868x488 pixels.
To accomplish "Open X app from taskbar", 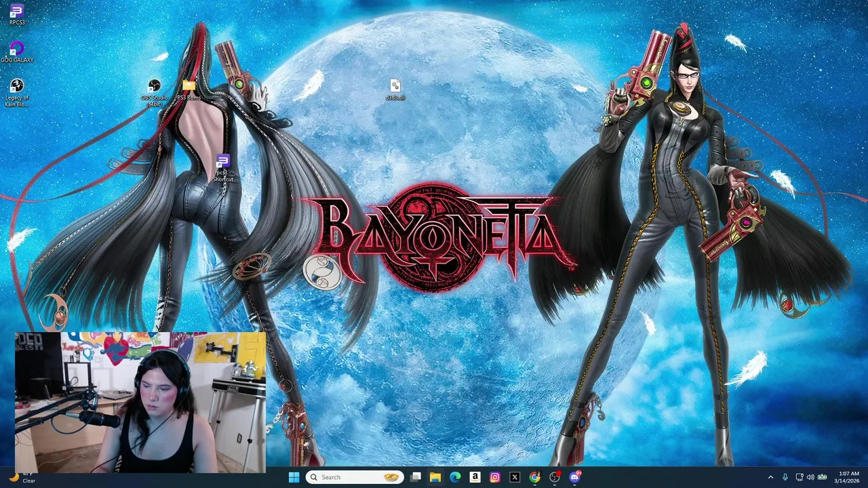I will click(x=515, y=477).
